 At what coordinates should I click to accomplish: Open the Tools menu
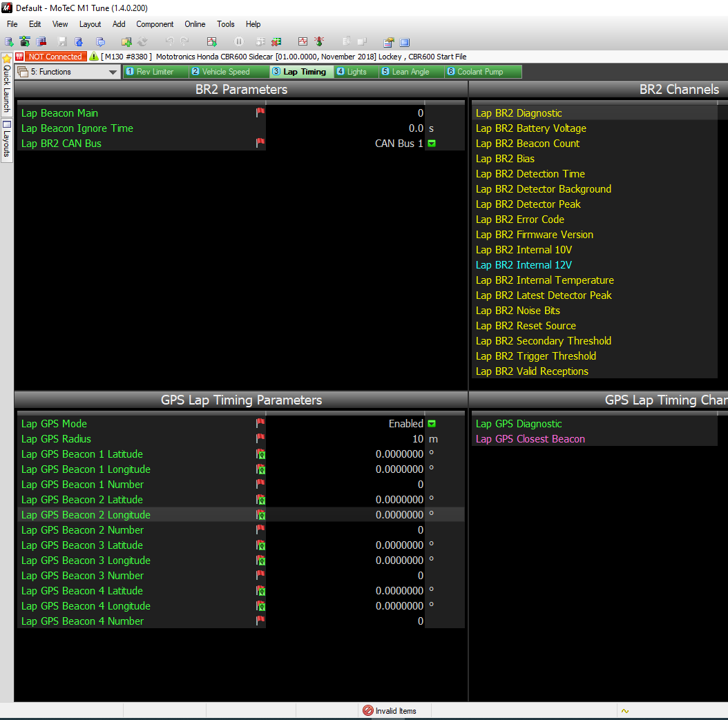(x=226, y=24)
